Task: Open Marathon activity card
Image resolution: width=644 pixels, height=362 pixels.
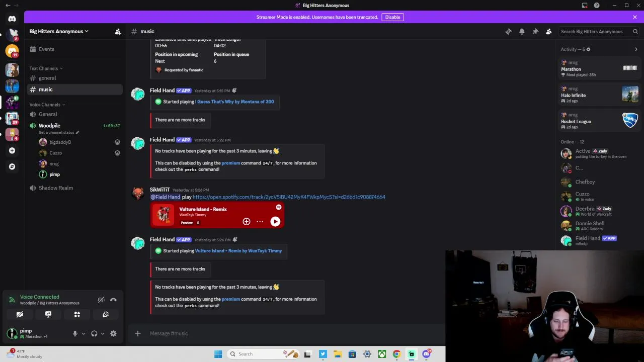Action: [600, 69]
